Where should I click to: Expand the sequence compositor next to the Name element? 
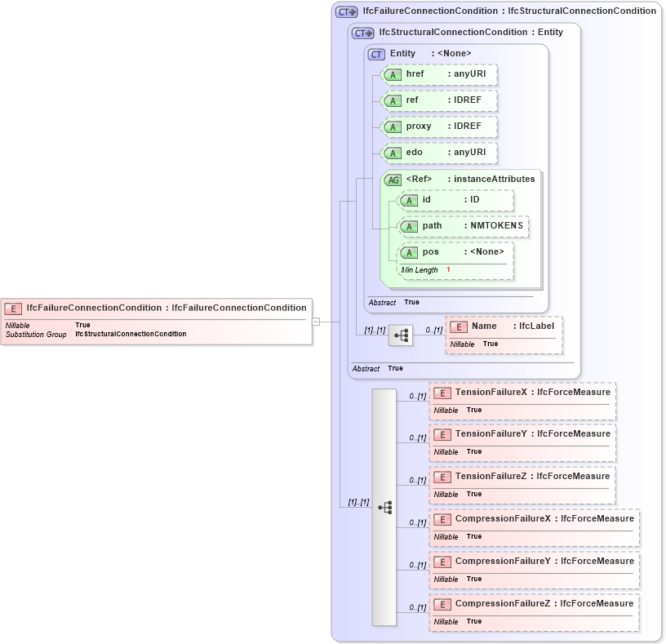(402, 335)
